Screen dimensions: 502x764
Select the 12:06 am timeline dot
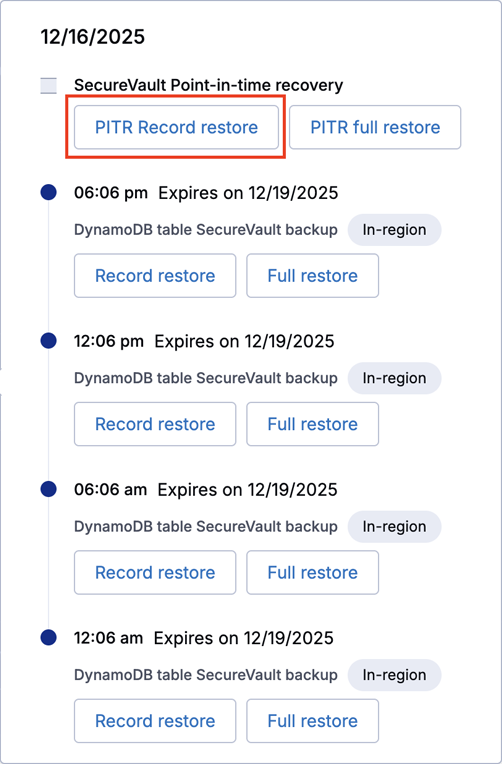coord(48,637)
